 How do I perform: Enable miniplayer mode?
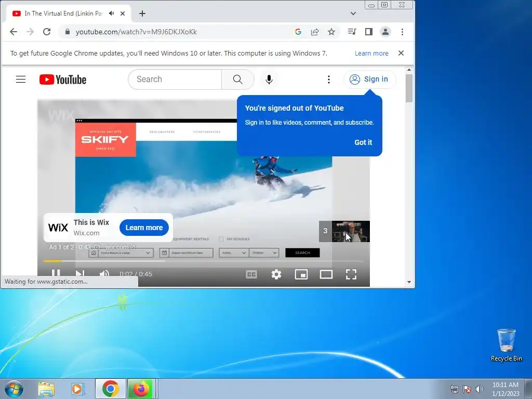(301, 274)
